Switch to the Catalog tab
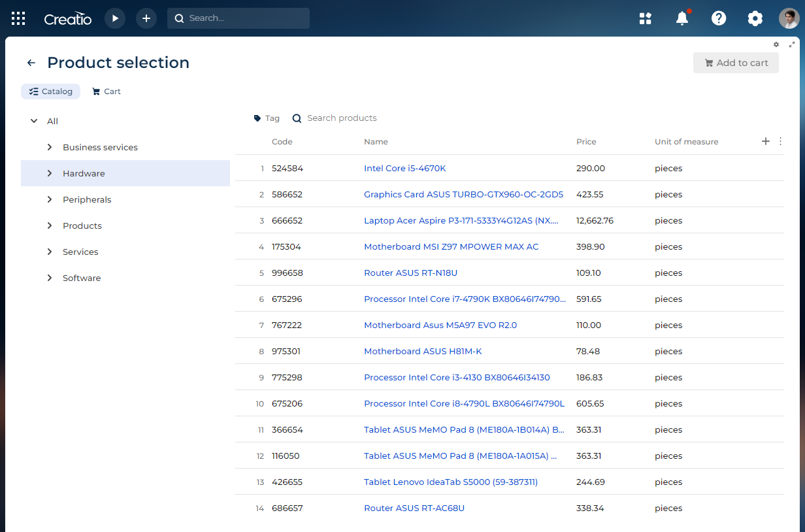 (50, 91)
